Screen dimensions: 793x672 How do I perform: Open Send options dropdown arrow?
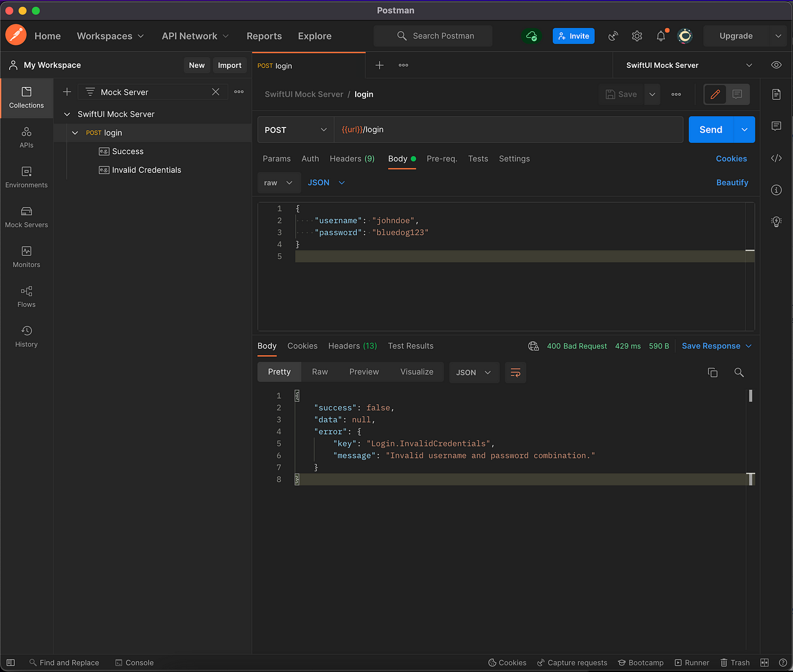744,130
